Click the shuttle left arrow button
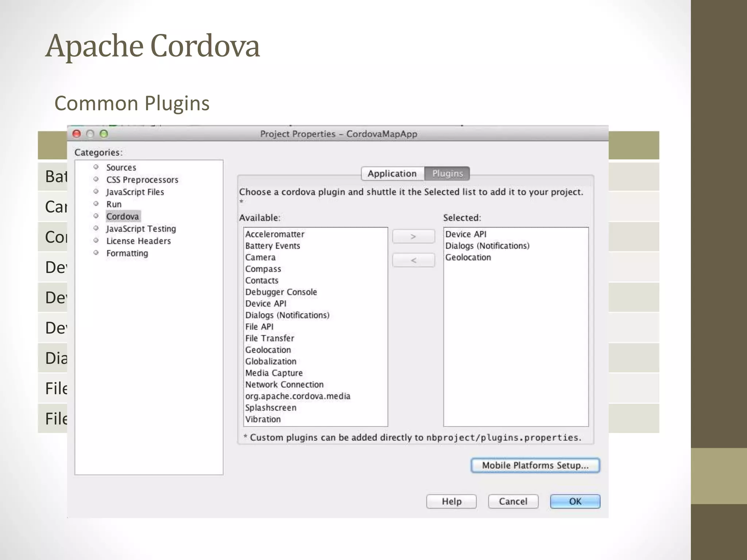747x560 pixels. coord(414,260)
